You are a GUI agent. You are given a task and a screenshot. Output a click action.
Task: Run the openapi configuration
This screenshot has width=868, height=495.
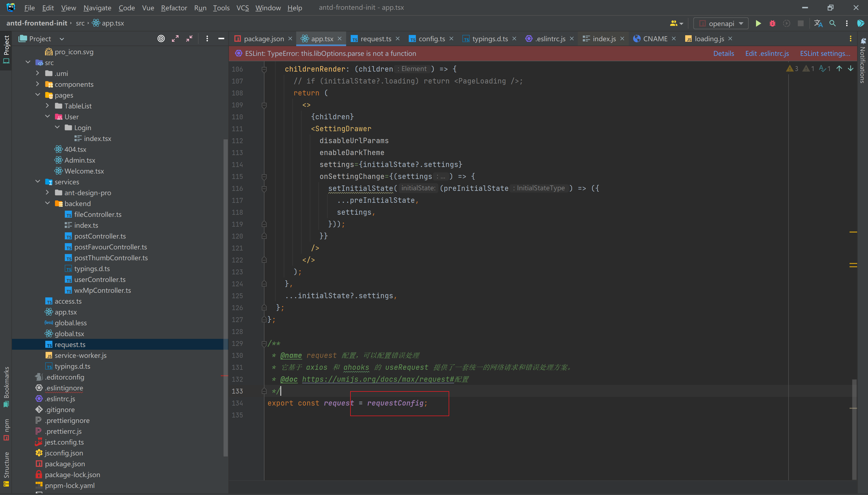(758, 24)
